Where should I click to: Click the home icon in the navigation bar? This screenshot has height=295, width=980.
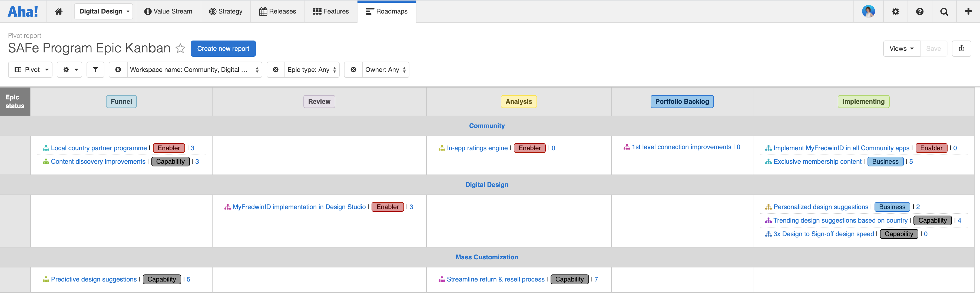coord(59,11)
